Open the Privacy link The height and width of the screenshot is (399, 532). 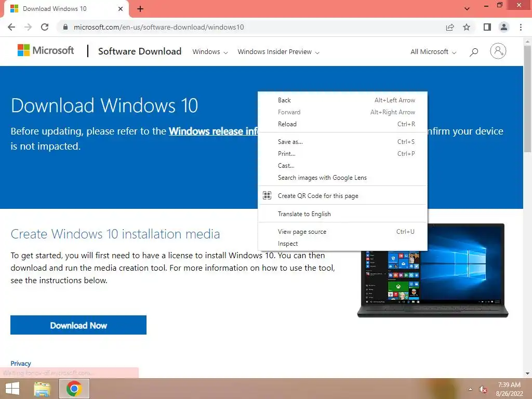[21, 363]
